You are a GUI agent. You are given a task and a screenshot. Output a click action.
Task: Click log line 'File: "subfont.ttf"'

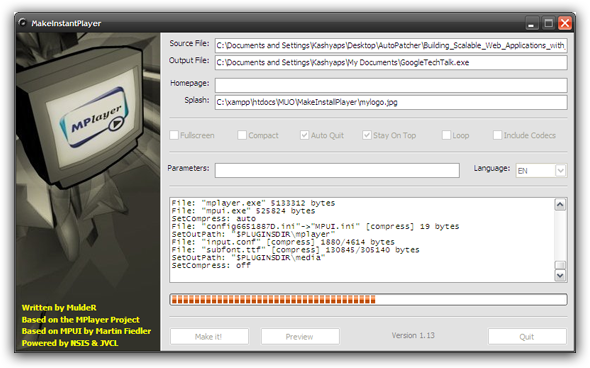[x=295, y=250]
